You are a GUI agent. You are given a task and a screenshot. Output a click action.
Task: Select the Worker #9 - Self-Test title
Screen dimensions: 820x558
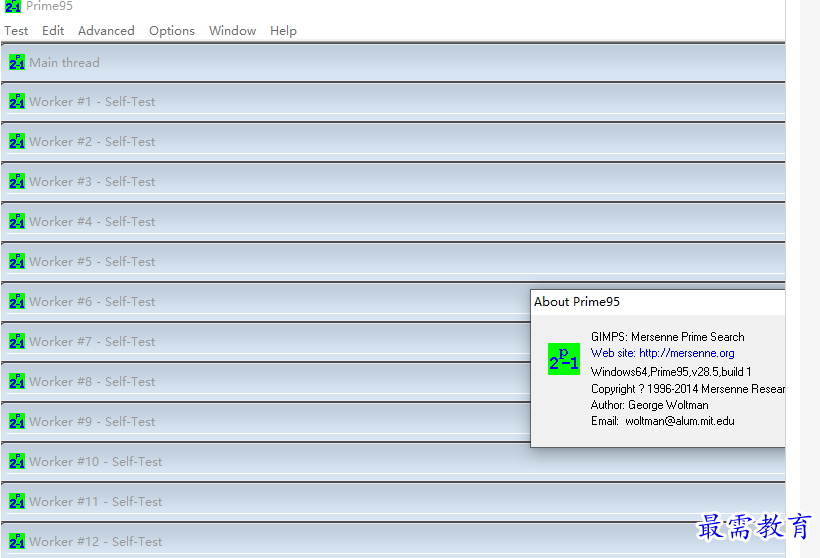point(92,422)
